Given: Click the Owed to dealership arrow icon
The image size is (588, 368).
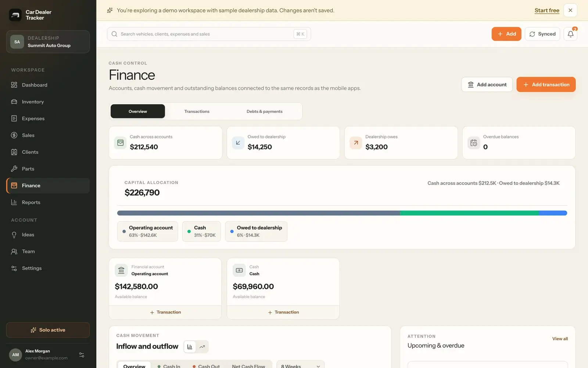Looking at the screenshot, I should pyautogui.click(x=238, y=143).
